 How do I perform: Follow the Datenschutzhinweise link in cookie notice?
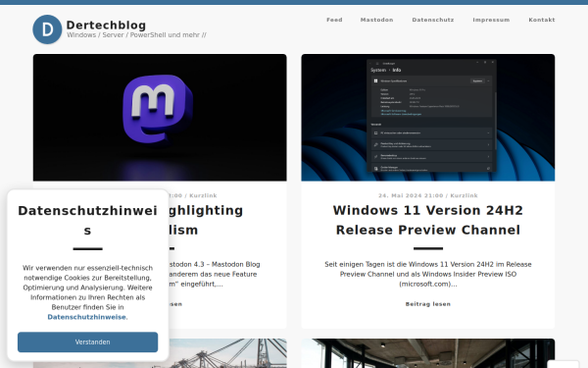(86, 317)
